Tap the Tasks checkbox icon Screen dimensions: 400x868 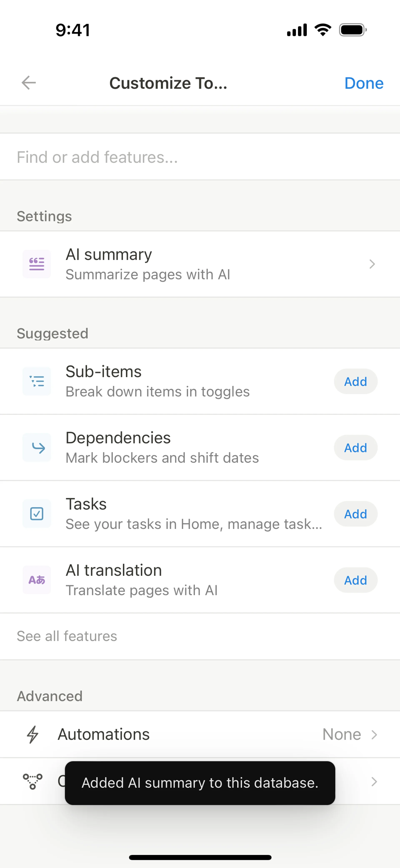(x=37, y=513)
